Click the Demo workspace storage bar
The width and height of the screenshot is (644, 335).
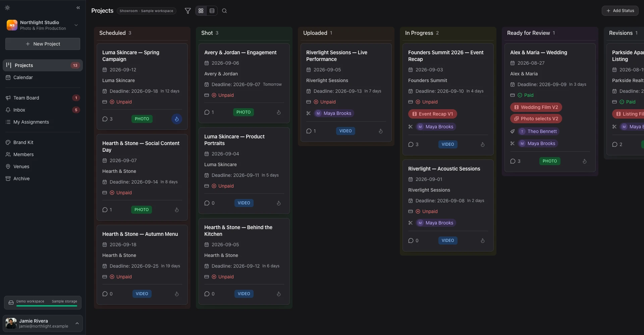[x=43, y=303]
